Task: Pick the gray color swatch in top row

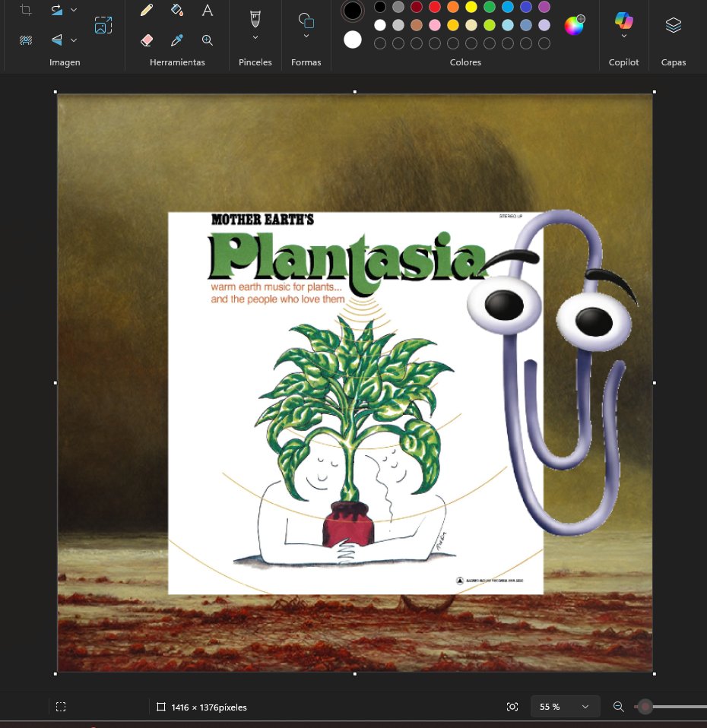Action: tap(398, 7)
